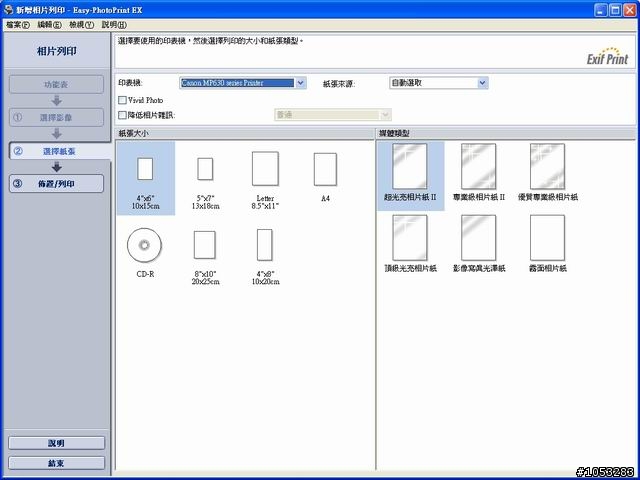Open the 檢視(V) menu
The image size is (640, 480).
click(81, 25)
